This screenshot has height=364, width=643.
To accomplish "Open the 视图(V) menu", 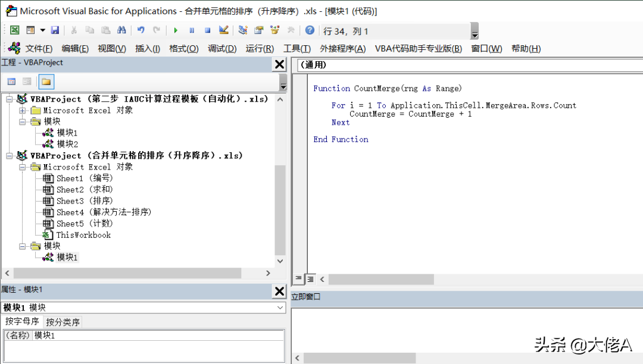I will pos(112,48).
